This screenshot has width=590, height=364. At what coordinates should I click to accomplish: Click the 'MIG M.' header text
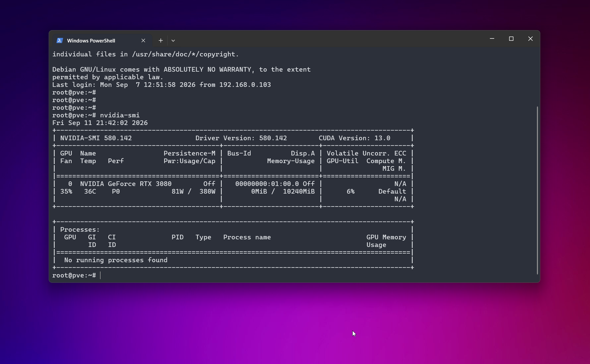click(394, 168)
